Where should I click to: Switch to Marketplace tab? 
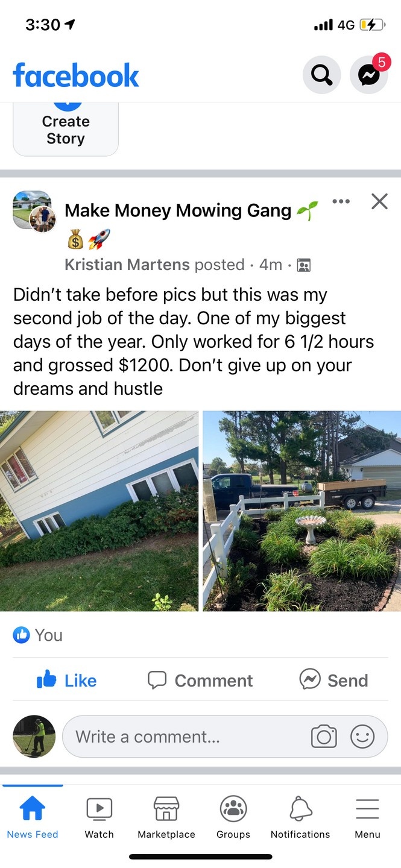[166, 817]
